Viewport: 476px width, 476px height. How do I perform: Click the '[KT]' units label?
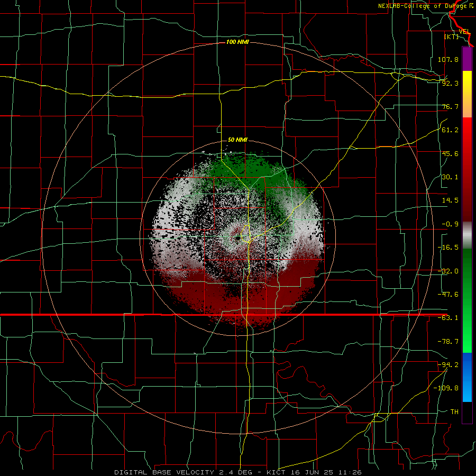tap(452, 36)
